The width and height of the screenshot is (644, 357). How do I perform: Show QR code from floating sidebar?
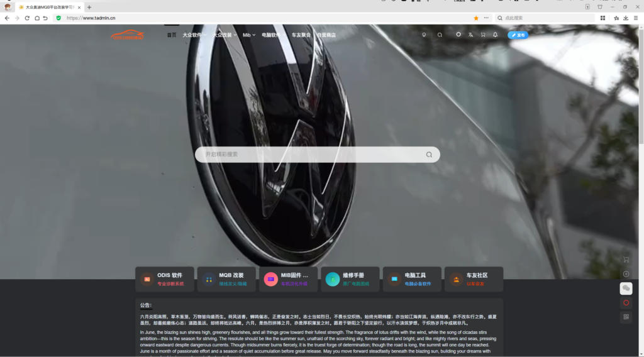click(x=626, y=317)
